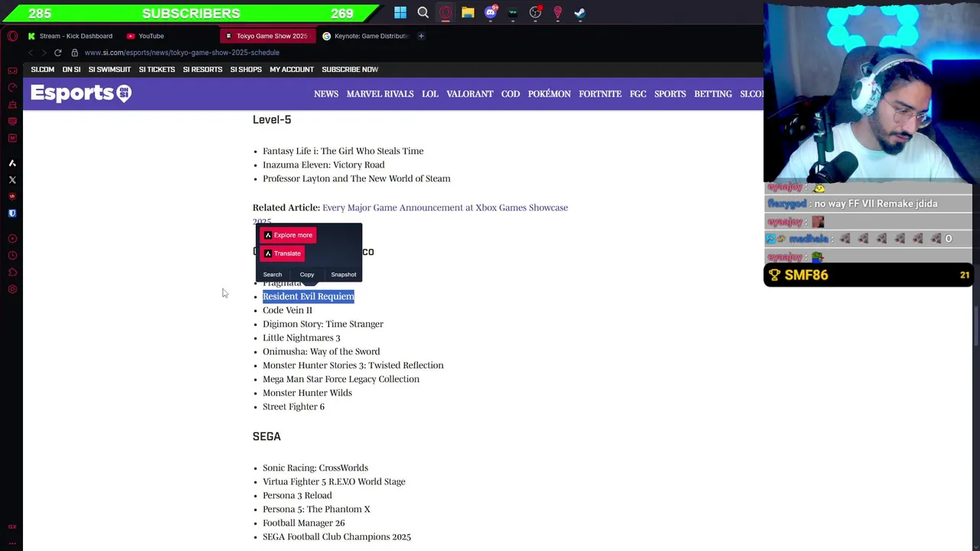Switch to the YouTube tab
The image size is (980, 551).
click(x=145, y=36)
